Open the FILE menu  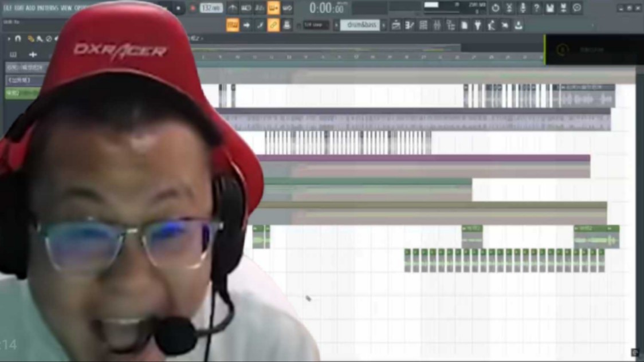pos(7,9)
